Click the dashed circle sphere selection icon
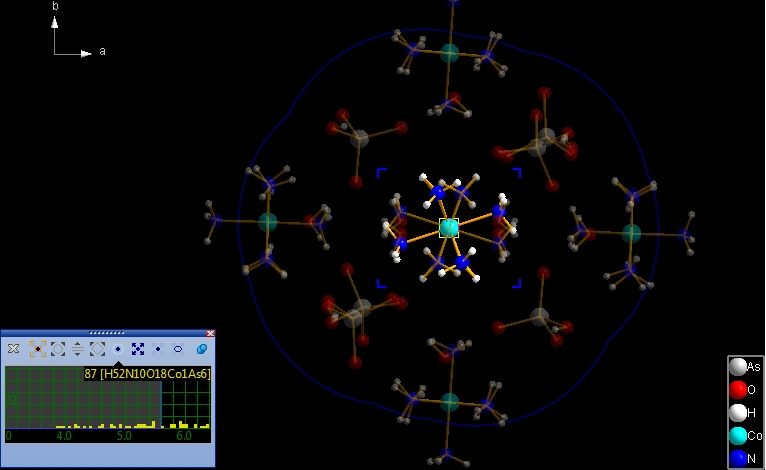This screenshot has height=470, width=766. [58, 349]
